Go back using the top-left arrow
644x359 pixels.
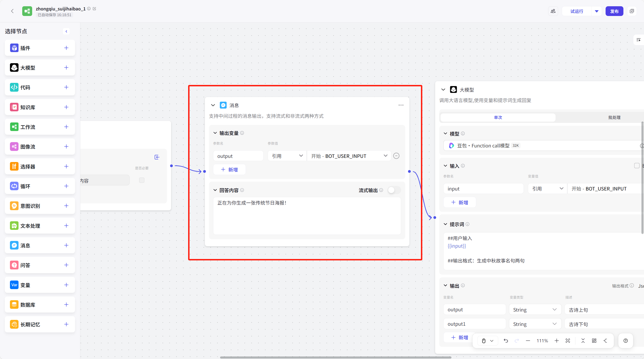pos(12,11)
